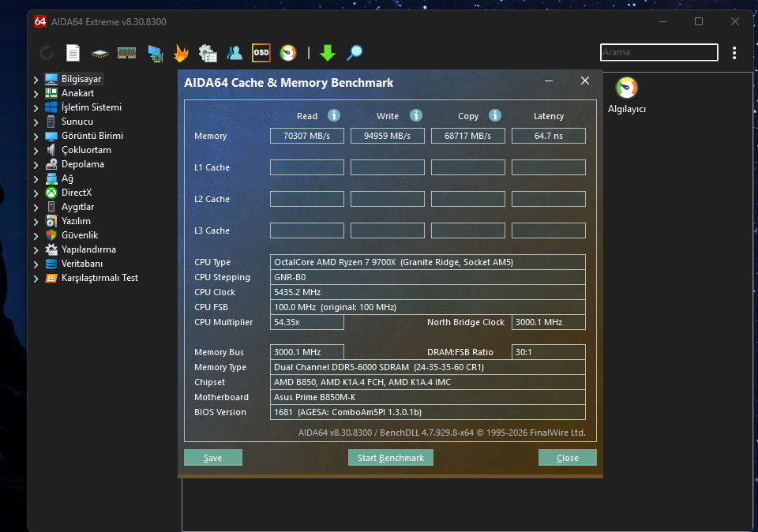Click the magnifier search toolbar icon
This screenshot has width=758, height=532.
tap(355, 53)
